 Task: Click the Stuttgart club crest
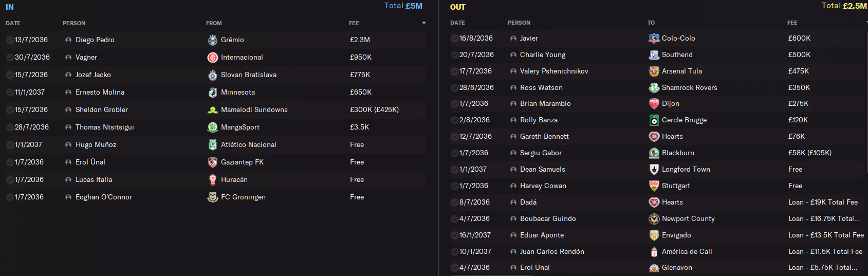654,186
